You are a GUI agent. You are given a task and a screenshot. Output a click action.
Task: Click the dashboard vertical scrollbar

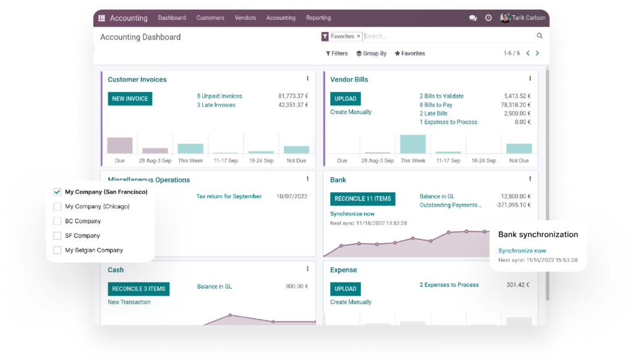[548, 184]
